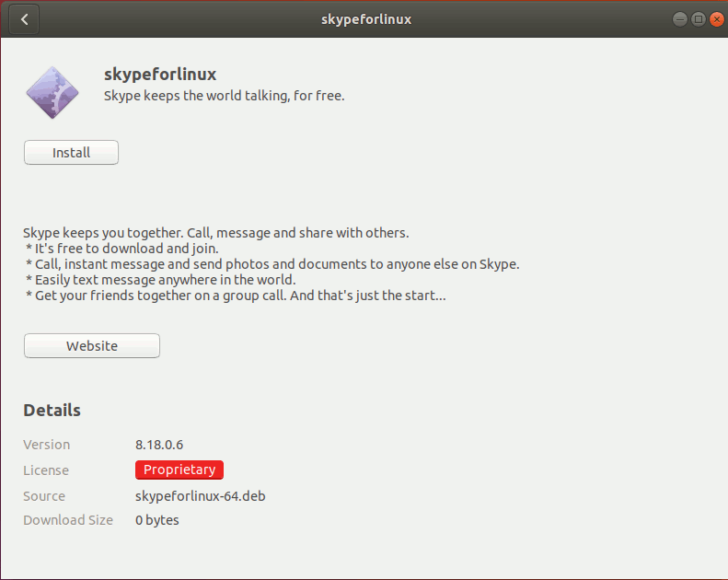The width and height of the screenshot is (728, 580).
Task: Click the source value skypeforlinux-64.deb
Action: tap(201, 496)
